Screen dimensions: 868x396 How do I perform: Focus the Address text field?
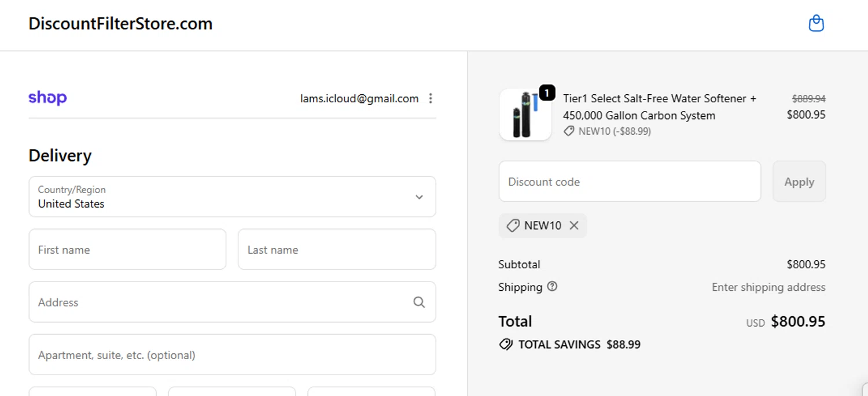(x=220, y=302)
